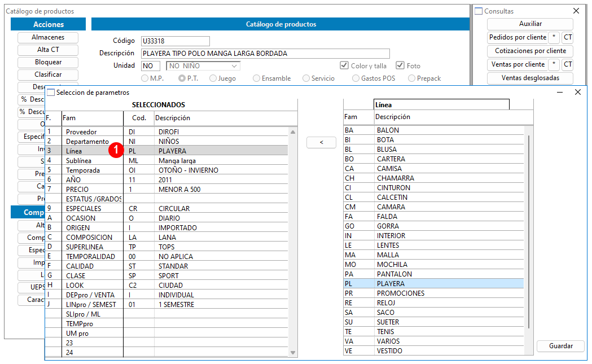Select the Juego radio option
This screenshot has height=364, width=592.
tap(213, 78)
